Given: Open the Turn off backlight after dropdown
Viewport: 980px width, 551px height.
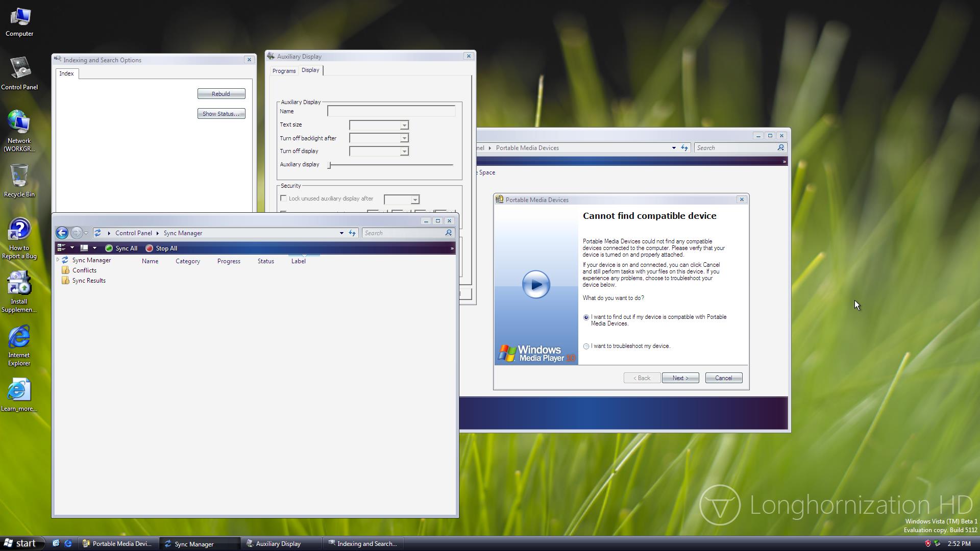Looking at the screenshot, I should pos(404,138).
